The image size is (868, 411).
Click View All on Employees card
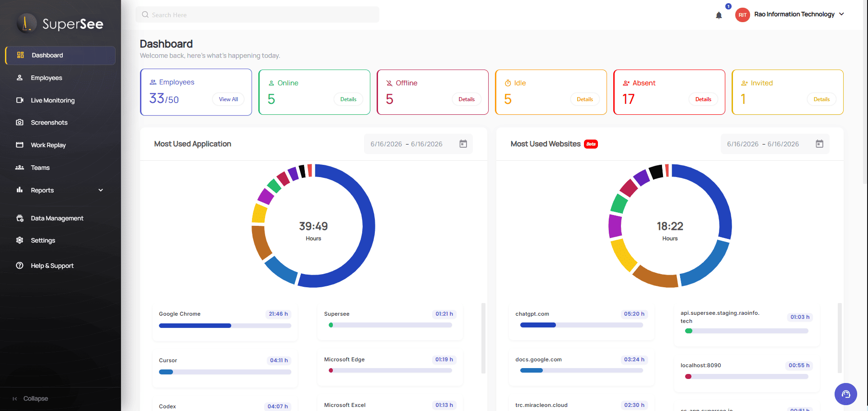click(229, 99)
